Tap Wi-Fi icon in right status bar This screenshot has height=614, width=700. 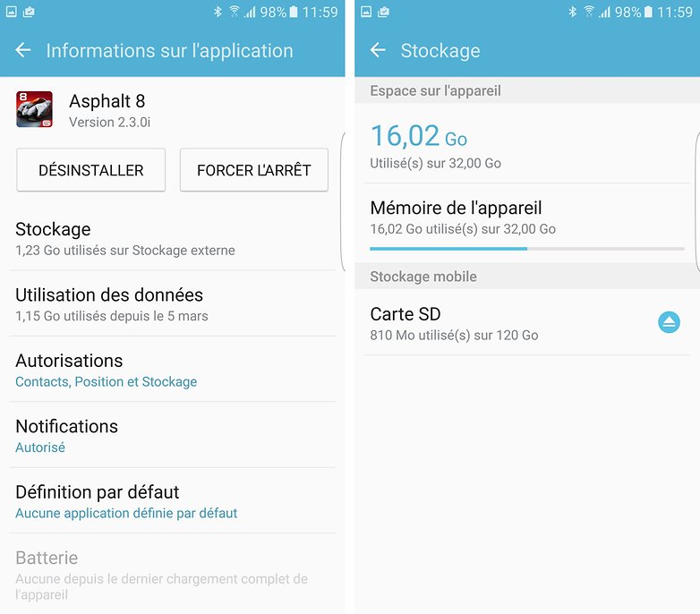pos(589,12)
